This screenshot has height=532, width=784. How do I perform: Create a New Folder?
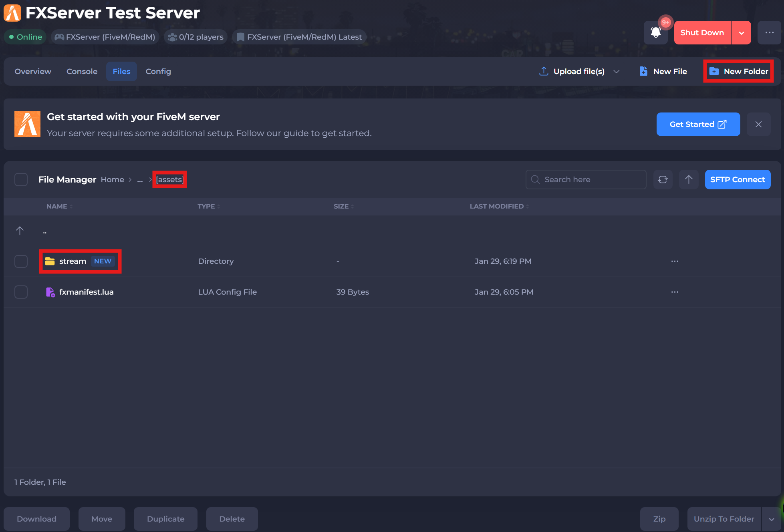pos(738,71)
